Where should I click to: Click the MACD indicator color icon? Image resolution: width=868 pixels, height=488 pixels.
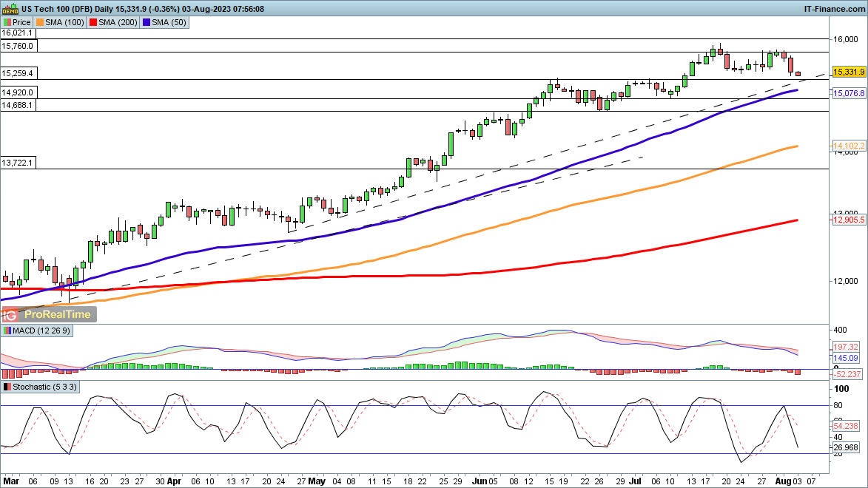(x=7, y=331)
